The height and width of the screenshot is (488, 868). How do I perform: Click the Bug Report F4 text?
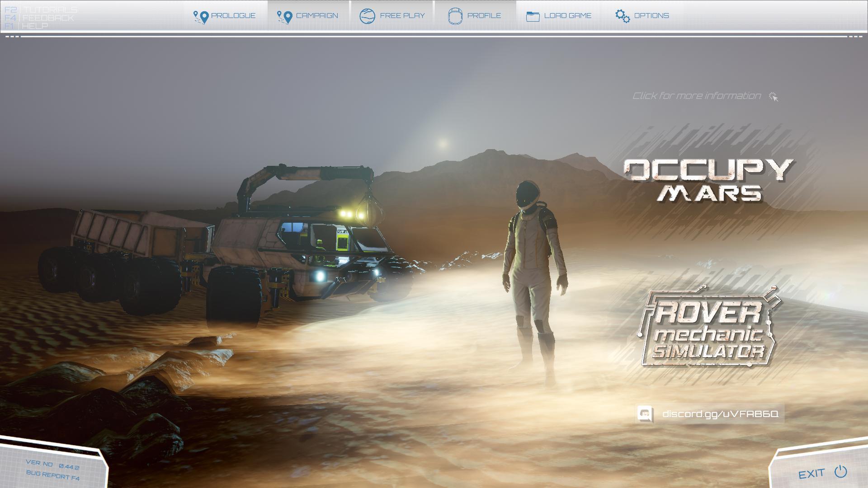[x=53, y=475]
